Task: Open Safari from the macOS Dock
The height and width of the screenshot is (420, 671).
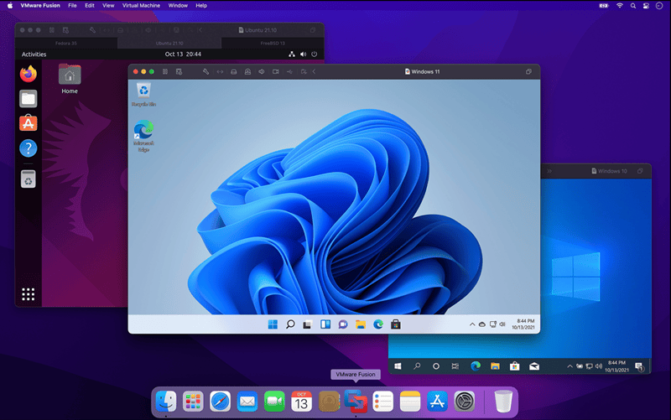Action: tap(220, 402)
